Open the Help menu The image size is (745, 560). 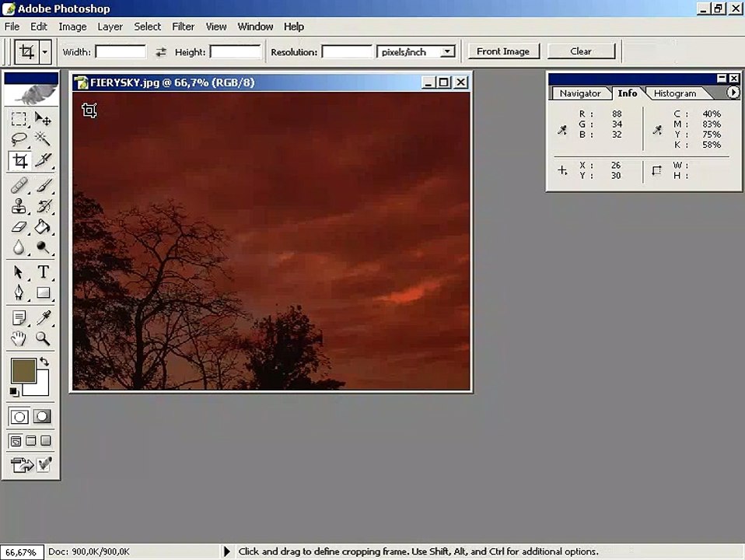point(294,26)
